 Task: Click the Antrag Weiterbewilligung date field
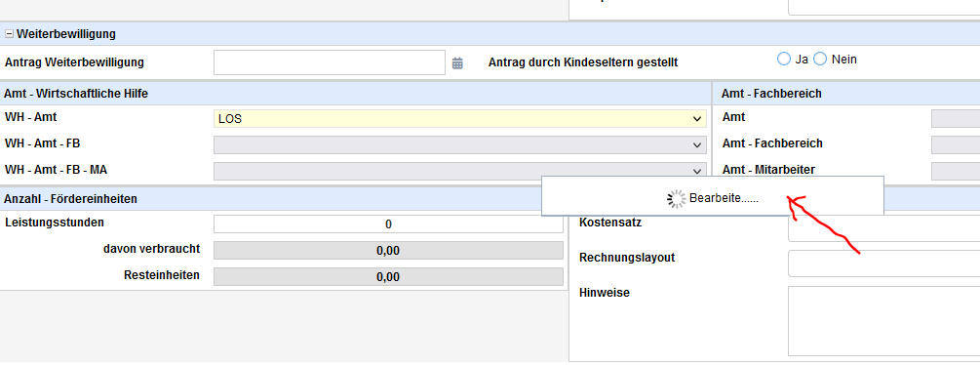tap(330, 62)
